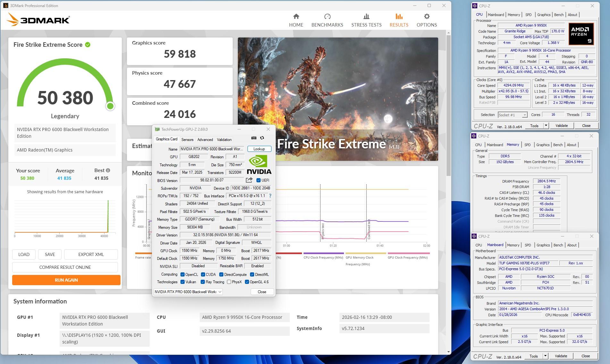Click COMPARE RESULT ONLINE button
The image size is (610, 364).
click(x=65, y=267)
